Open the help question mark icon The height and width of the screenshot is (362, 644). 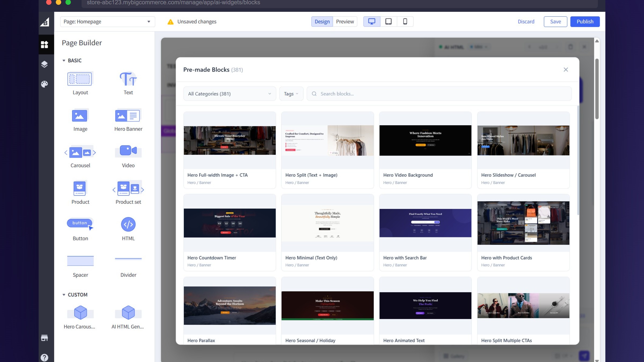[45, 357]
